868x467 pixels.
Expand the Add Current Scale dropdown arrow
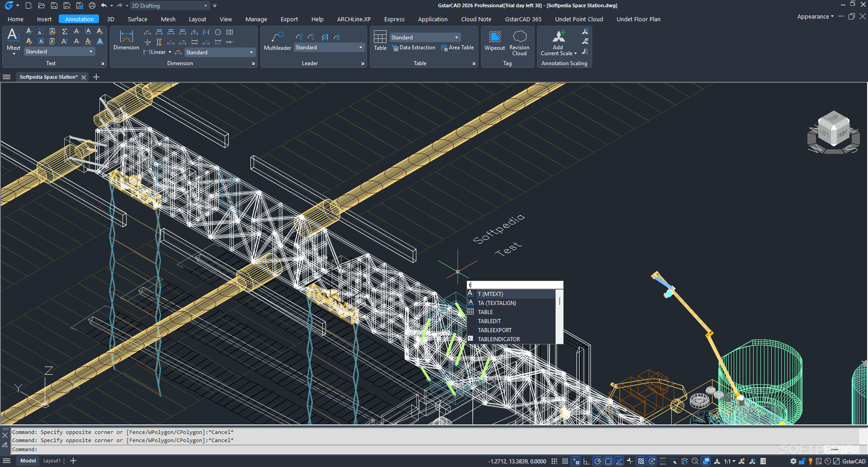coord(576,53)
